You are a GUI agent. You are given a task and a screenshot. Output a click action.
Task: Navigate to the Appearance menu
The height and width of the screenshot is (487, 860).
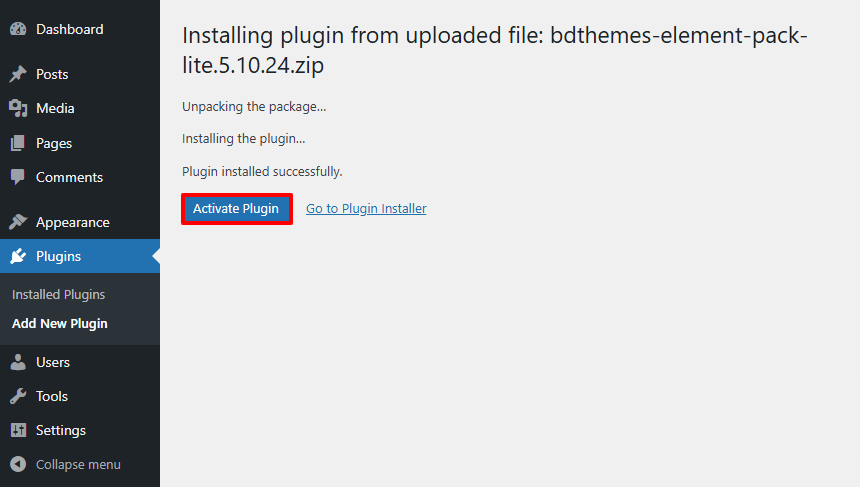(x=72, y=222)
